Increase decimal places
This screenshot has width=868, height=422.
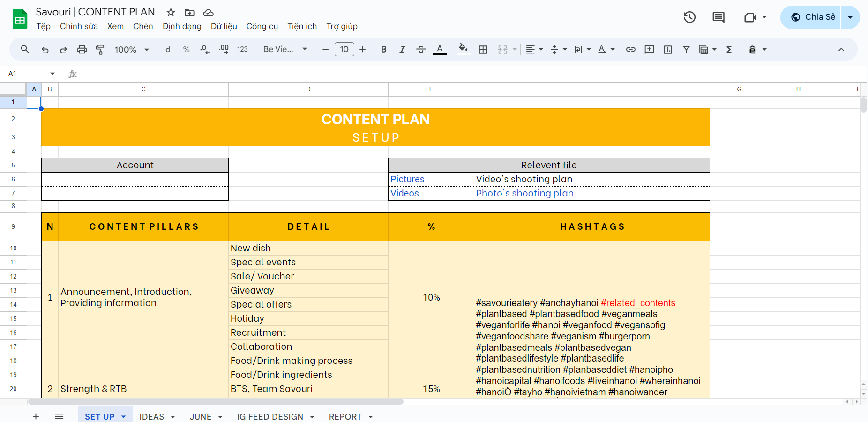pyautogui.click(x=224, y=49)
